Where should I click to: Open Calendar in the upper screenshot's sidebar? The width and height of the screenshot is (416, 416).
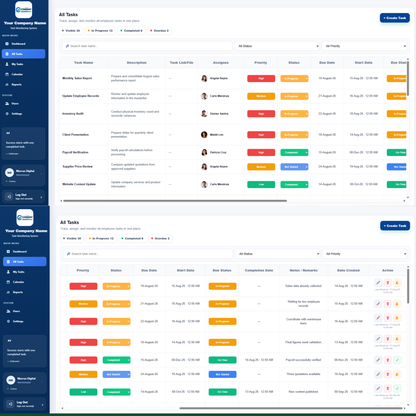(x=23, y=74)
